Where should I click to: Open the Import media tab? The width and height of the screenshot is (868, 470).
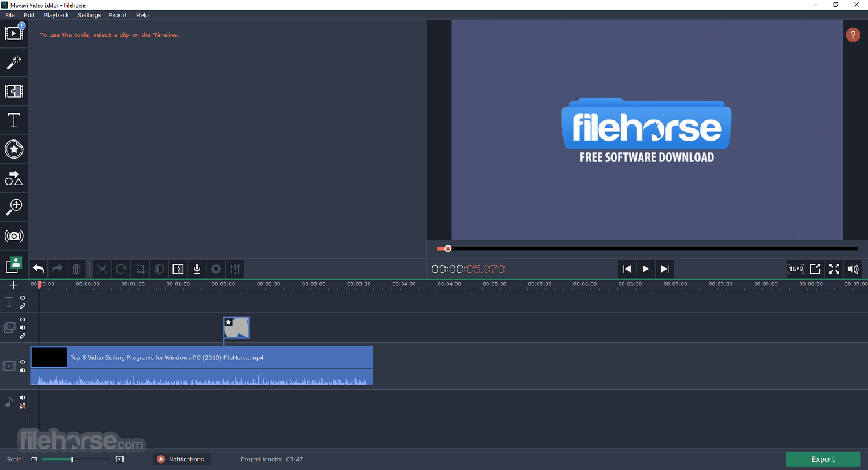[14, 34]
